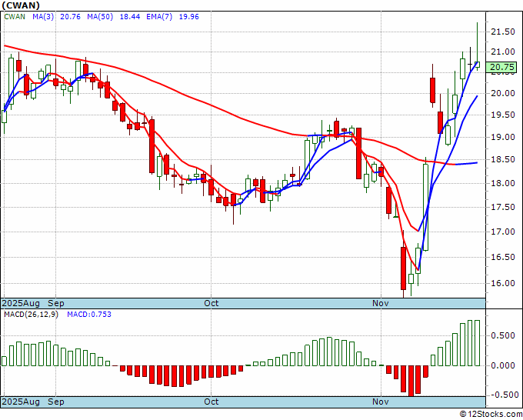This screenshot has height=420, width=523.
Task: Click the 0.500 MACD axis label
Action: 503,335
